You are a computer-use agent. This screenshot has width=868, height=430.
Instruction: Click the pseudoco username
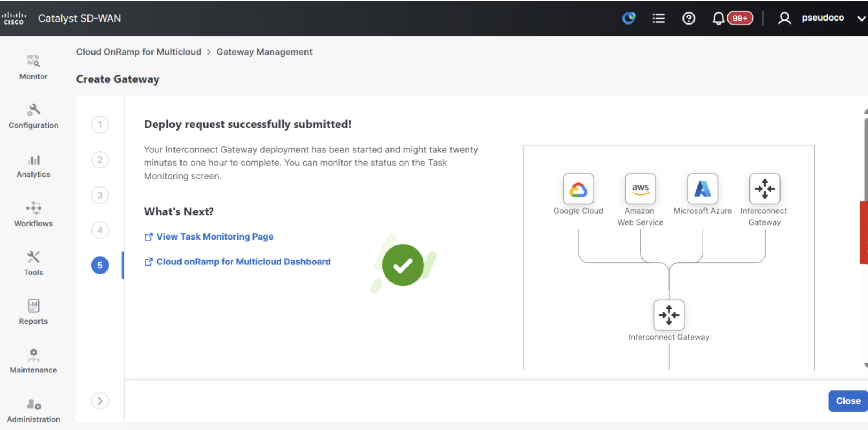click(x=823, y=18)
